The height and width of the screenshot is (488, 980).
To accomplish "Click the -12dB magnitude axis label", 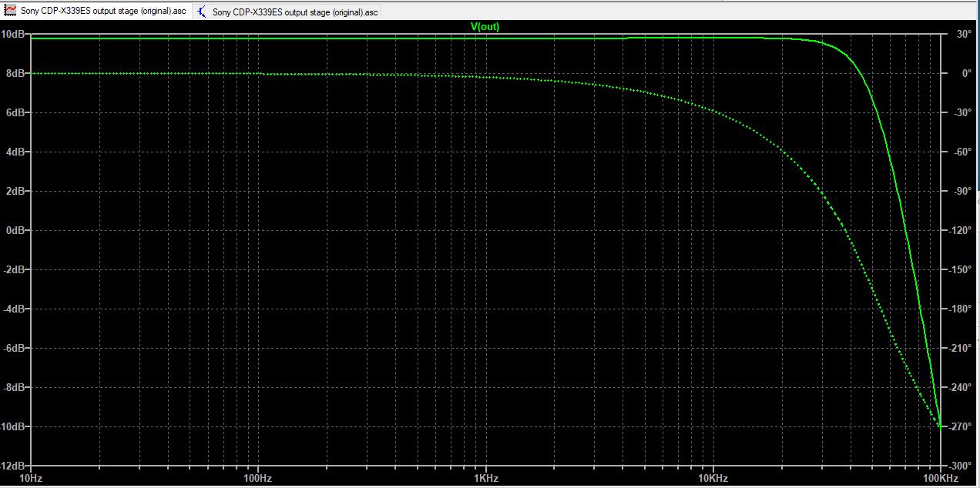I will pyautogui.click(x=12, y=466).
